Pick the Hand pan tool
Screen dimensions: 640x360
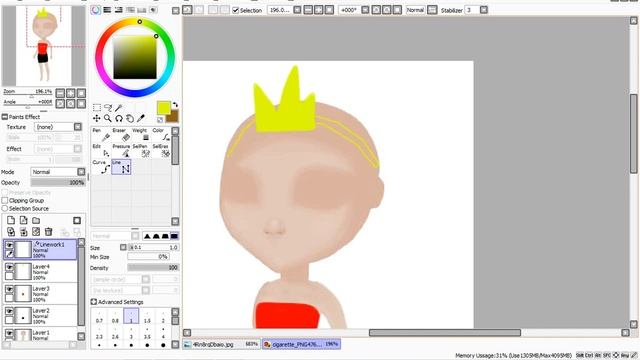coord(130,118)
